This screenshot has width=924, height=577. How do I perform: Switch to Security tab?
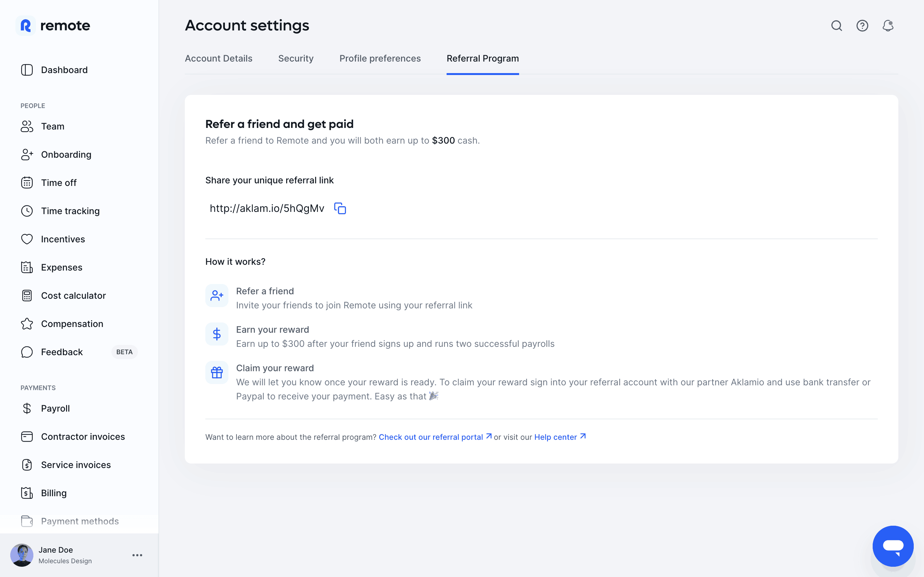click(x=295, y=58)
